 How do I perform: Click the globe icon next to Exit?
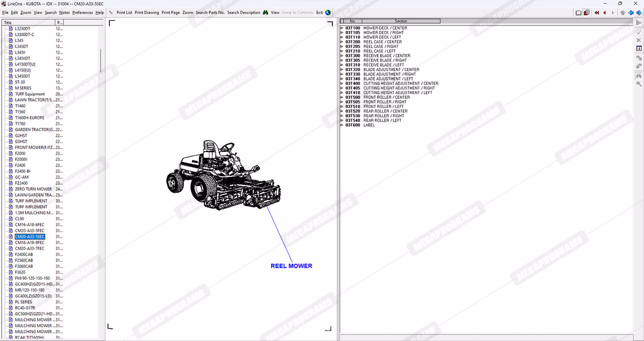coord(328,13)
